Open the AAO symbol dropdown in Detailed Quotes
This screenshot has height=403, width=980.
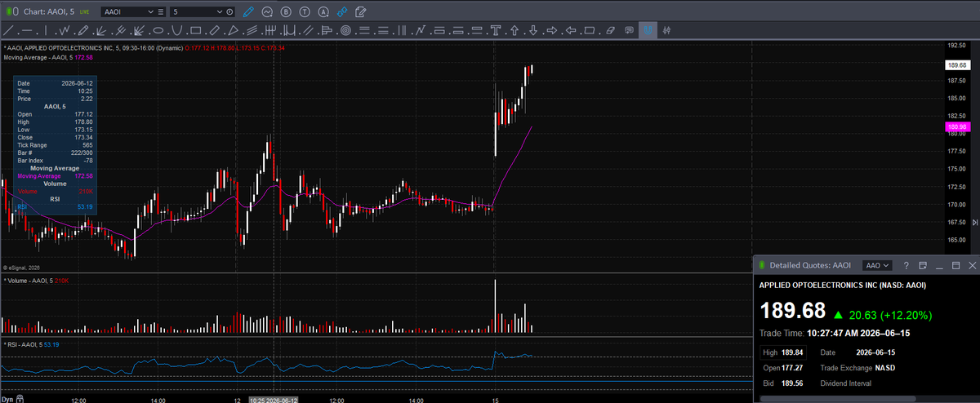pyautogui.click(x=878, y=266)
